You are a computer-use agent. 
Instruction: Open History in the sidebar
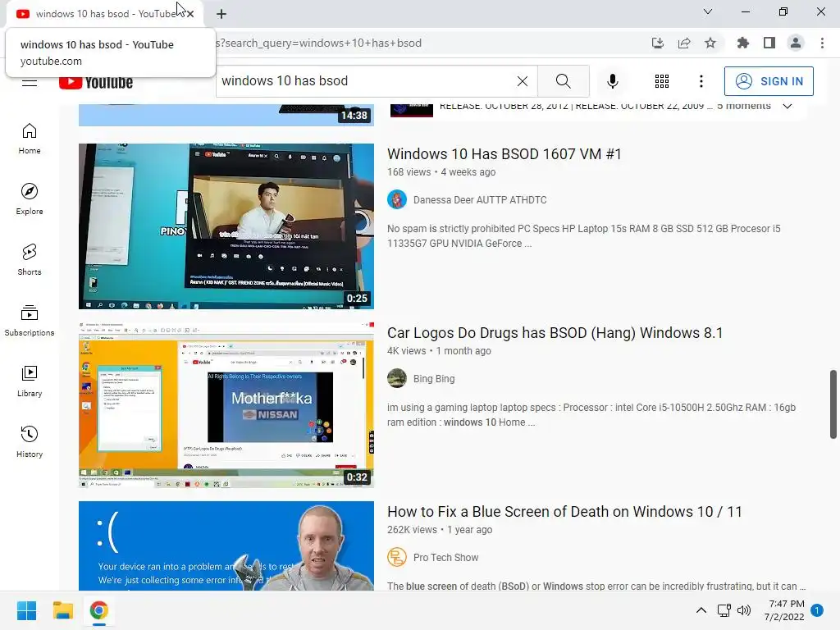(x=30, y=441)
